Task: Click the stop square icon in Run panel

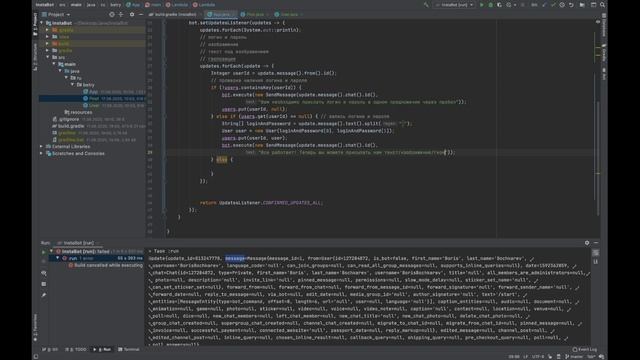Action: click(44, 284)
